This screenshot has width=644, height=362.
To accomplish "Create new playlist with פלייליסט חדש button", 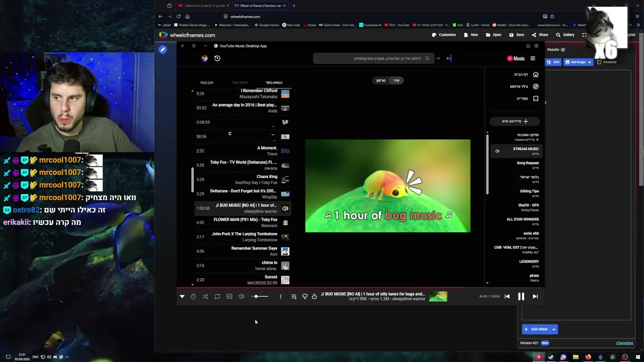I will pyautogui.click(x=515, y=121).
